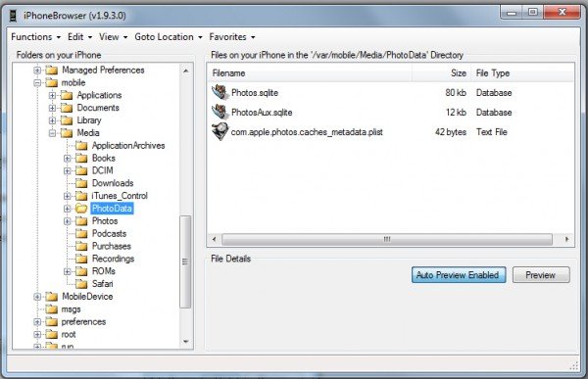Toggle the Auto Preview Enabled button

point(459,275)
